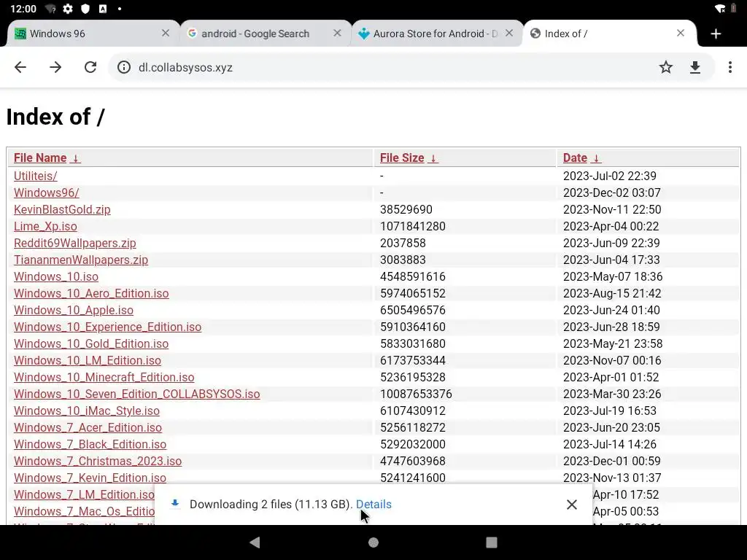Download Windows_10_iMac_Style.iso
The image size is (747, 560).
87,411
